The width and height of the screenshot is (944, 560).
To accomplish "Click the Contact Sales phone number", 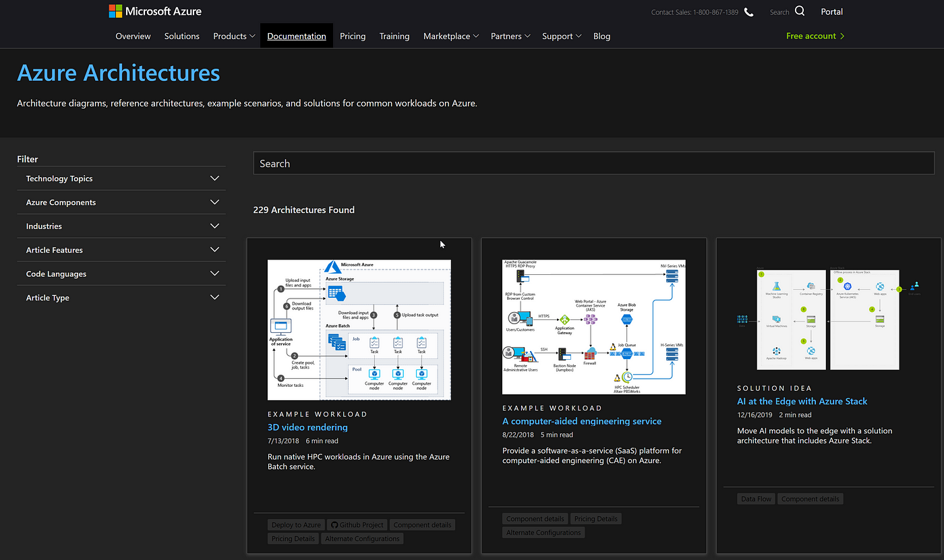I will click(x=695, y=12).
